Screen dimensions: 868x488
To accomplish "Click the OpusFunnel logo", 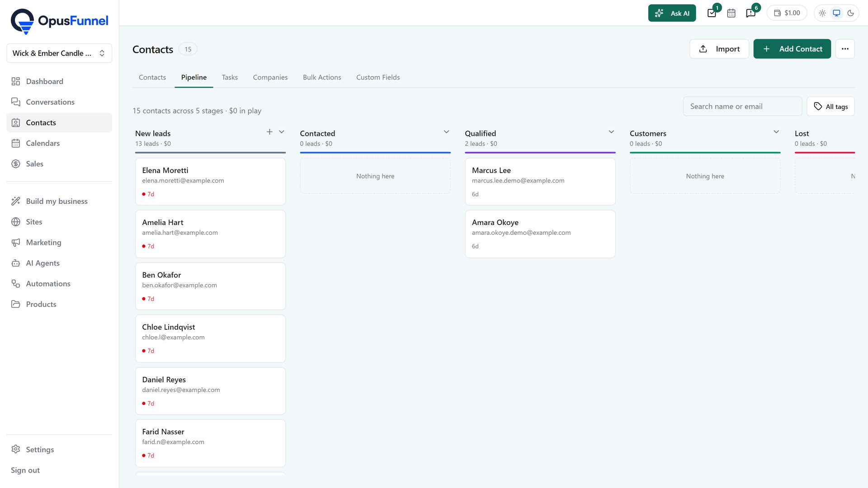I will pos(59,21).
